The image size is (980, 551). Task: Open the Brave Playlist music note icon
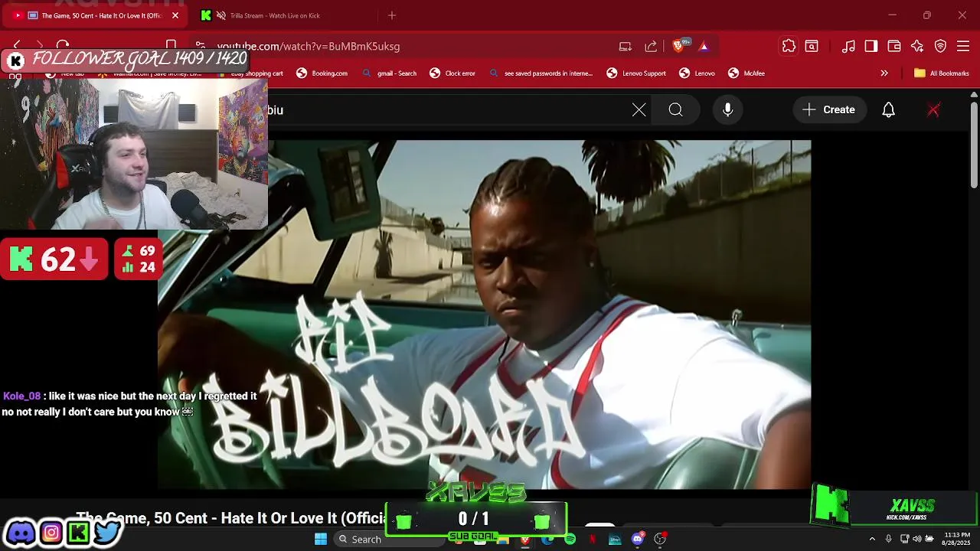848,46
